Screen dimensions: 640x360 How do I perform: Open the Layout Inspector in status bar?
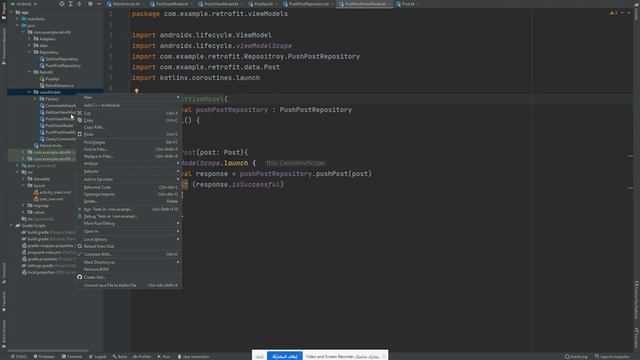pyautogui.click(x=612, y=356)
